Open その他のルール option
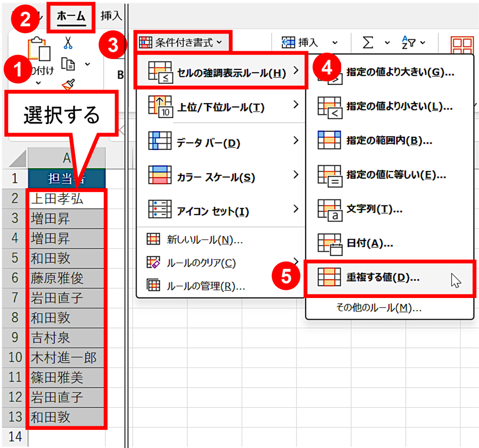This screenshot has width=479, height=448. pyautogui.click(x=379, y=308)
